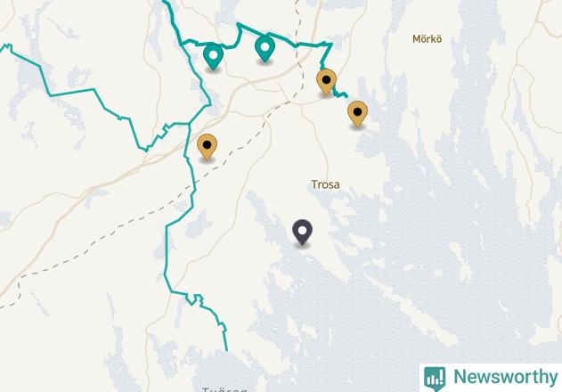Open the Newsworthy text link

coord(505,377)
